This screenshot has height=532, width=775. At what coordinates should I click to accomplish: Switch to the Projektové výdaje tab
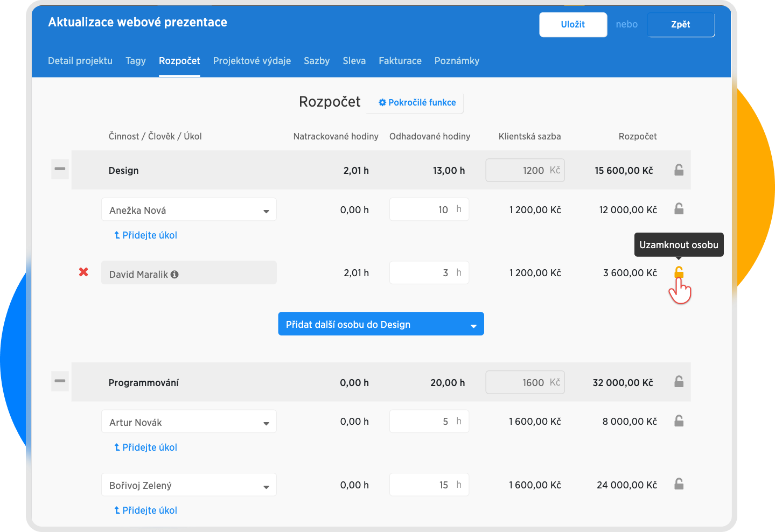click(x=252, y=61)
